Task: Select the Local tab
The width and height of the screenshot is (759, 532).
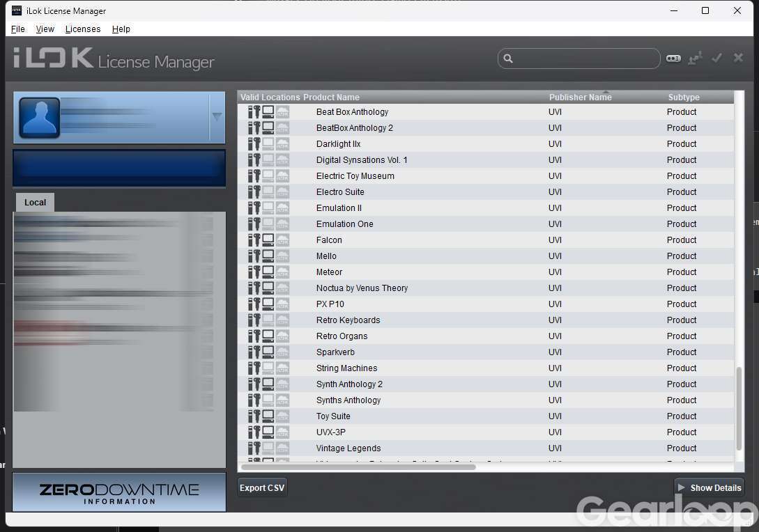Action: click(x=35, y=202)
